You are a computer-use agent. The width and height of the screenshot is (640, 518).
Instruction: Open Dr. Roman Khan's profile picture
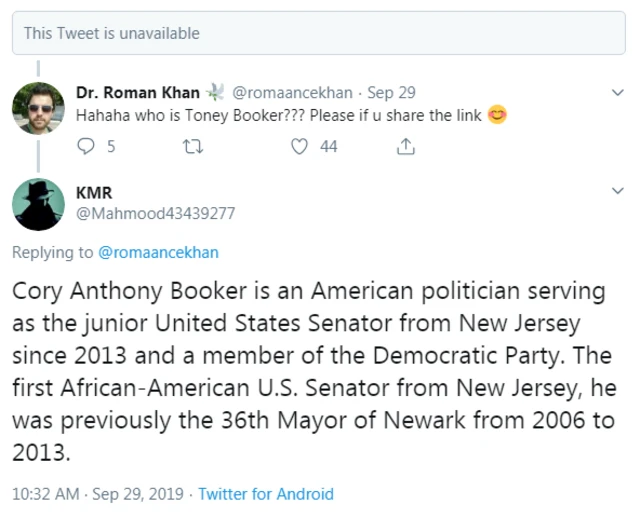(38, 108)
